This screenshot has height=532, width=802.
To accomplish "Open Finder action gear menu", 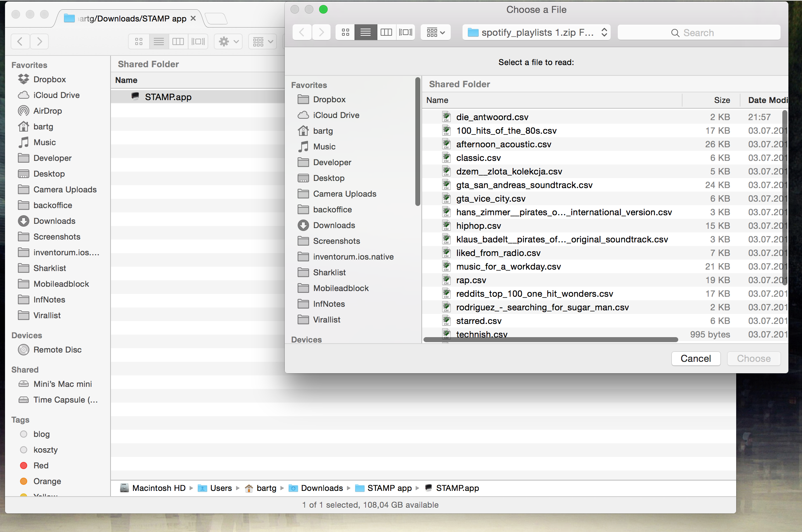I will click(228, 42).
